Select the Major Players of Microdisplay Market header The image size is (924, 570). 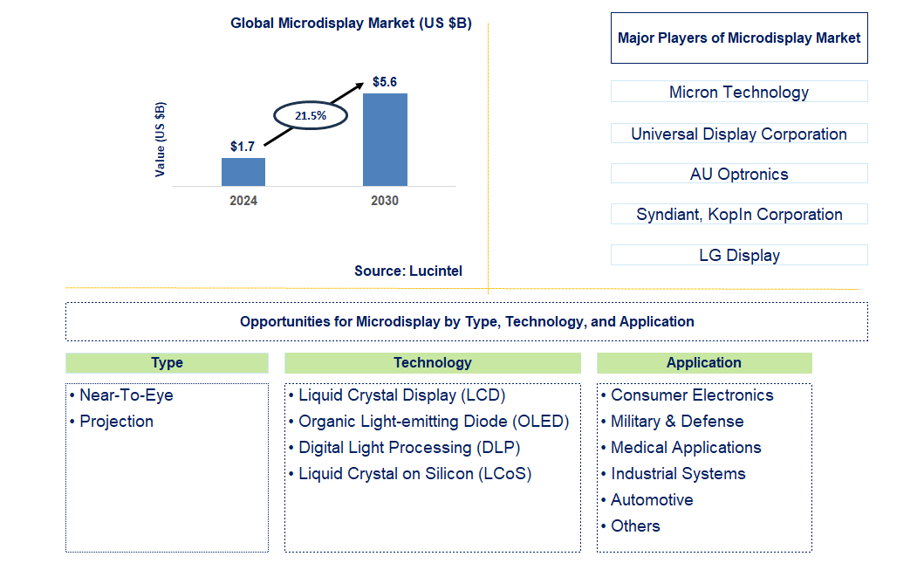pos(739,38)
